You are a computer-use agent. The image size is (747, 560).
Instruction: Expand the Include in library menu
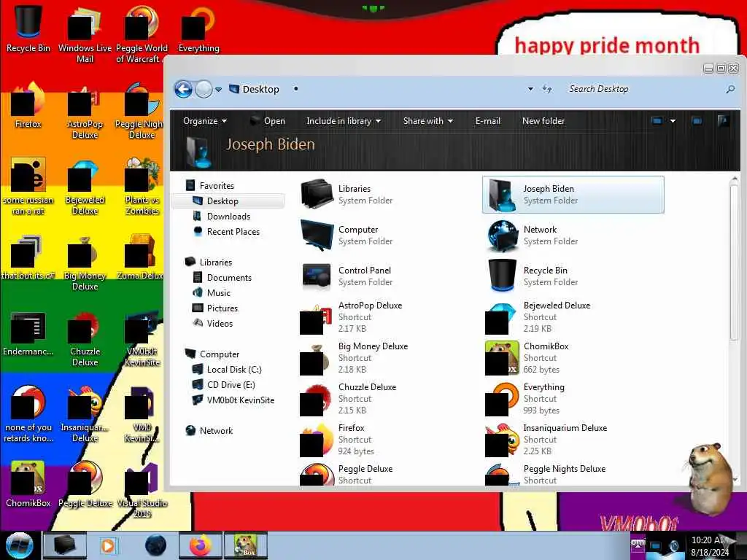tap(343, 121)
